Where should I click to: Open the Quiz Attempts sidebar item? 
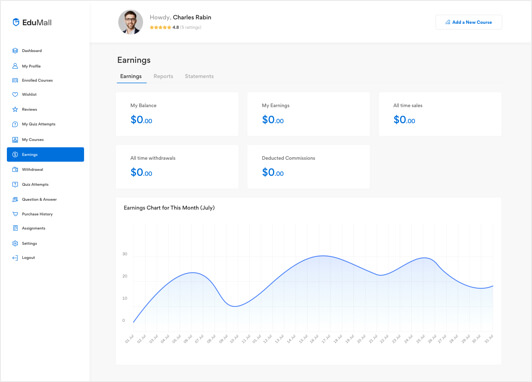45,185
